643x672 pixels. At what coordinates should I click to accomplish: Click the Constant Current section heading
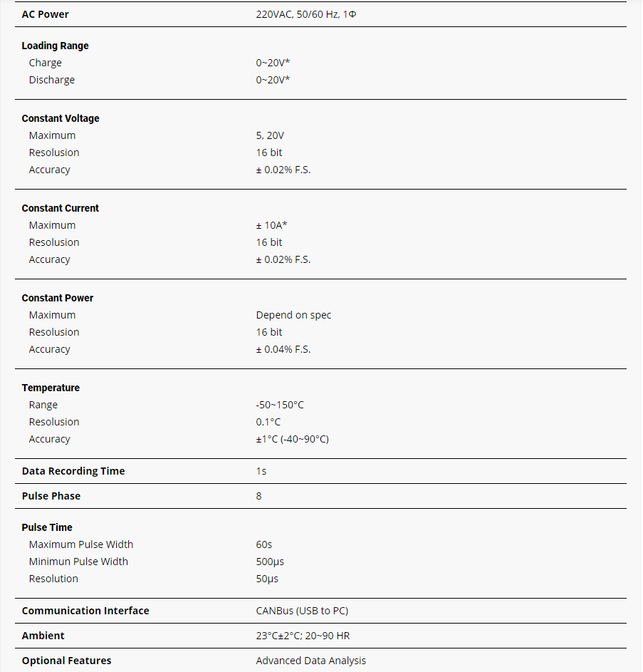(x=61, y=208)
